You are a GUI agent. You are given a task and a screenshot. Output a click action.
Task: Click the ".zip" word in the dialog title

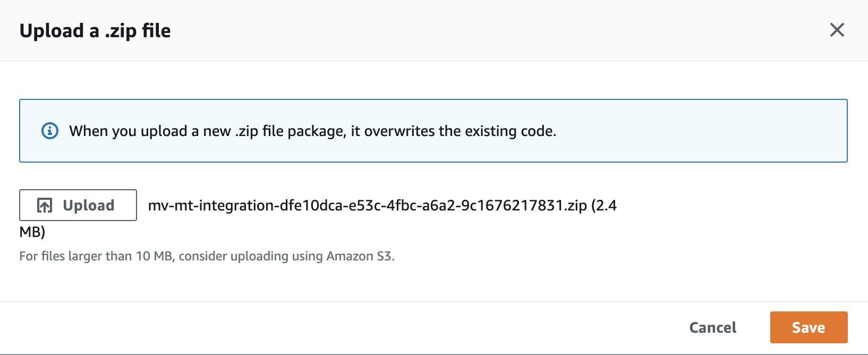click(x=121, y=31)
